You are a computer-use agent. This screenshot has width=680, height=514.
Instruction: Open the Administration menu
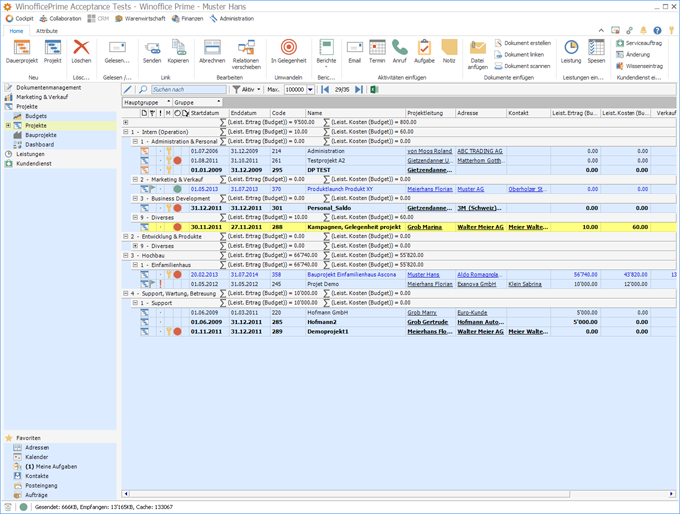coord(232,19)
